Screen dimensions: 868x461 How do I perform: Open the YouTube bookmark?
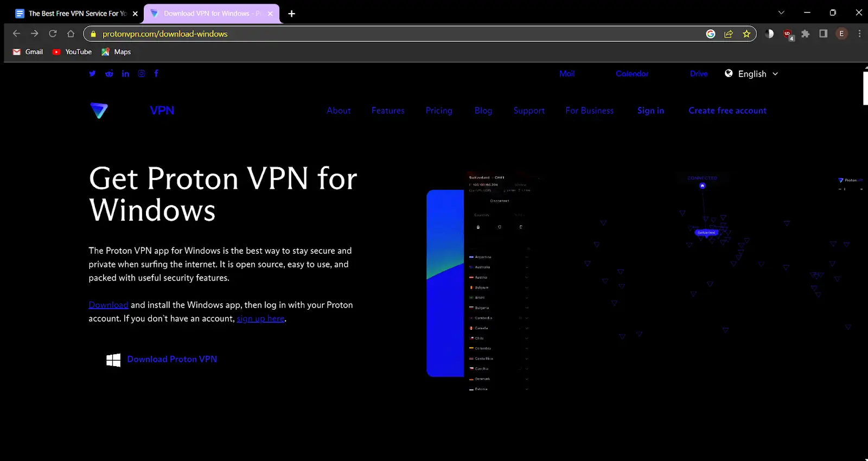[72, 52]
